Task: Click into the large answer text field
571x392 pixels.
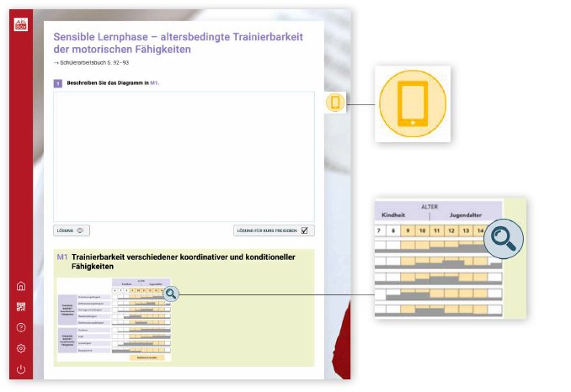Action: pos(184,156)
